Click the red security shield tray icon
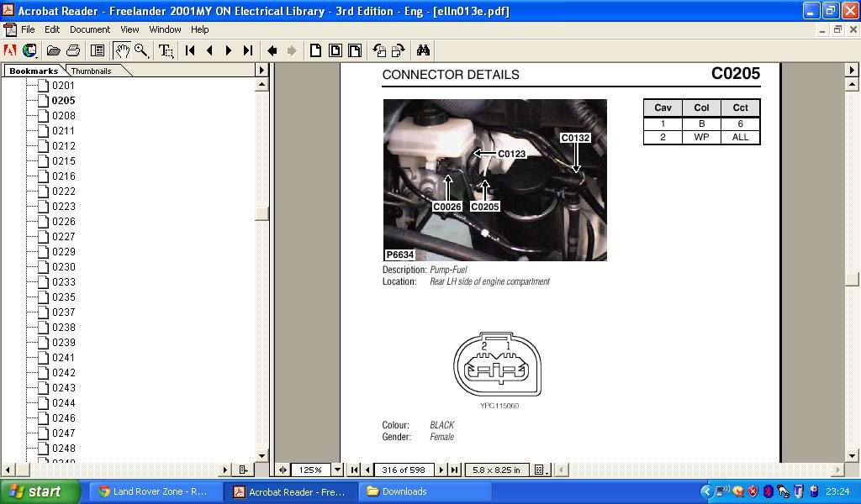Image resolution: width=861 pixels, height=504 pixels. (753, 491)
